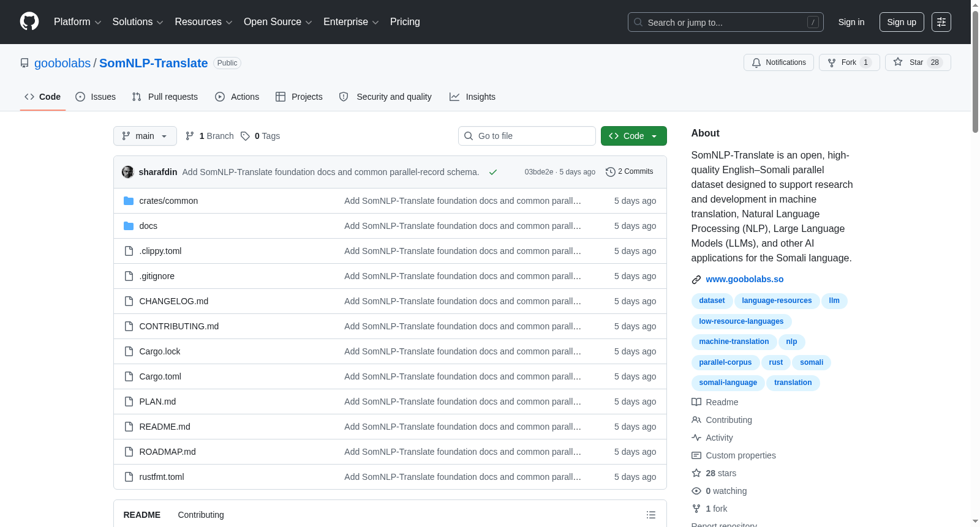Click the fork icon beside 1 fork
This screenshot has height=527, width=980.
[x=696, y=509]
